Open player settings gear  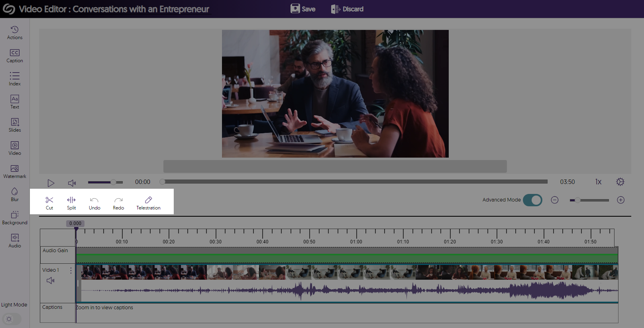tap(620, 182)
